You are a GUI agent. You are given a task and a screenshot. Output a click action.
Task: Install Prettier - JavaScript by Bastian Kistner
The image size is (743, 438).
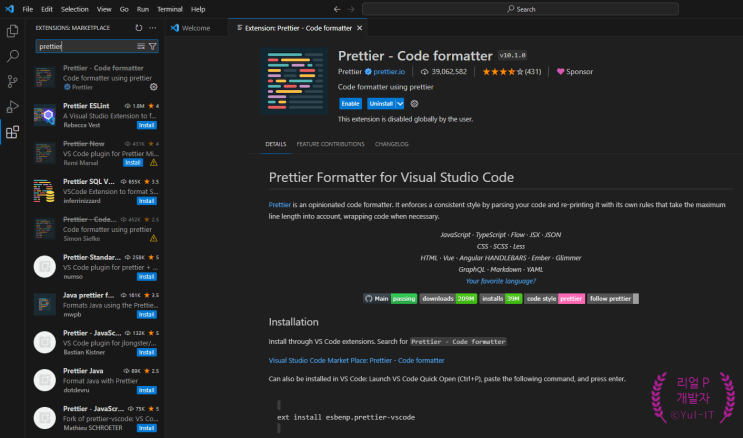point(147,352)
